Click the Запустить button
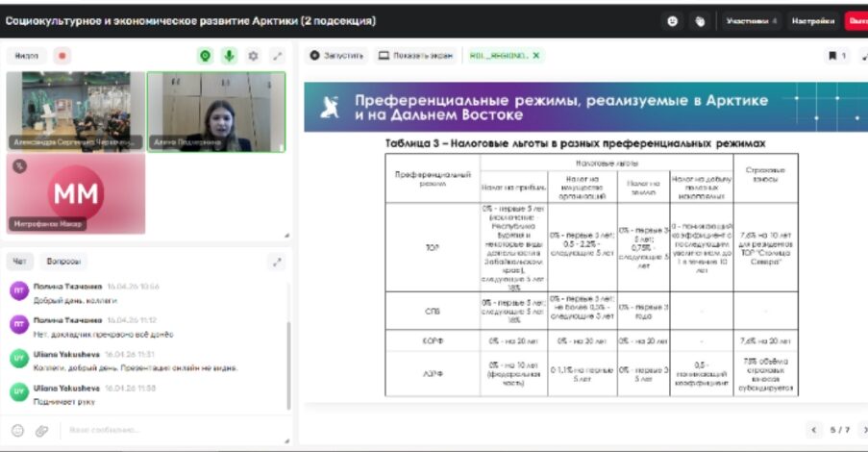 336,56
